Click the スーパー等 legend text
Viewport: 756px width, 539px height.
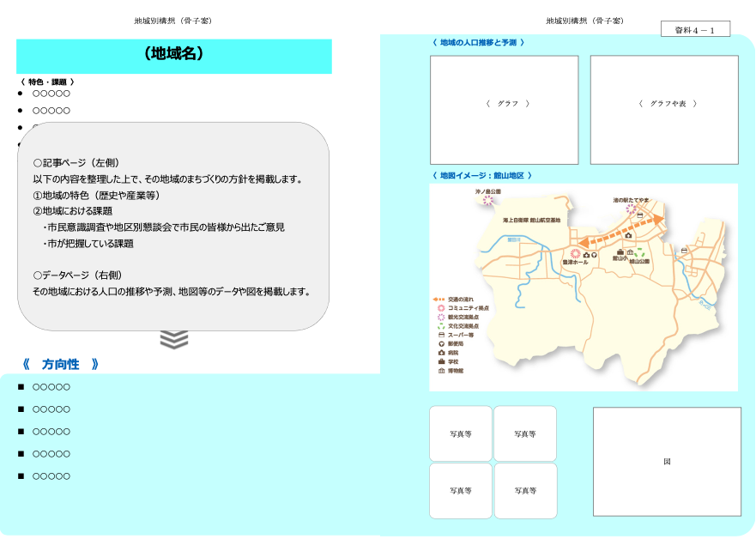pos(461,335)
